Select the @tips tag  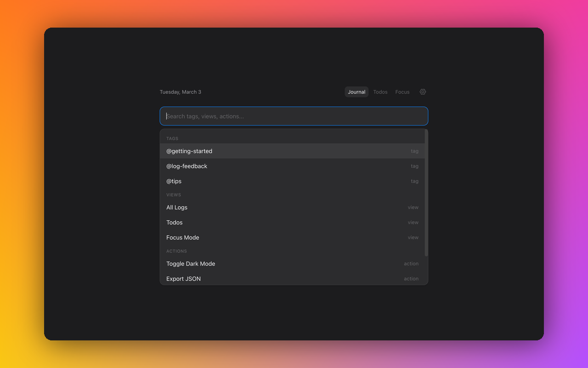[x=174, y=181]
